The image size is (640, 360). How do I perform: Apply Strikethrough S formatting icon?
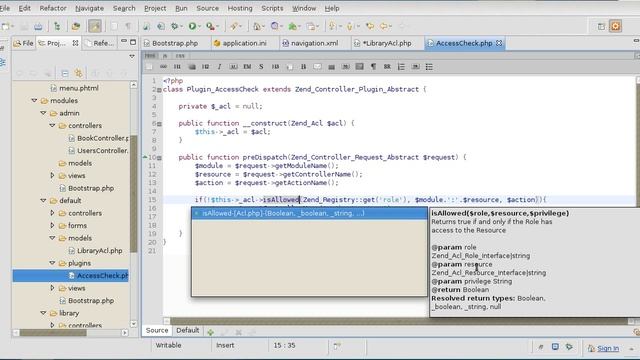261,67
